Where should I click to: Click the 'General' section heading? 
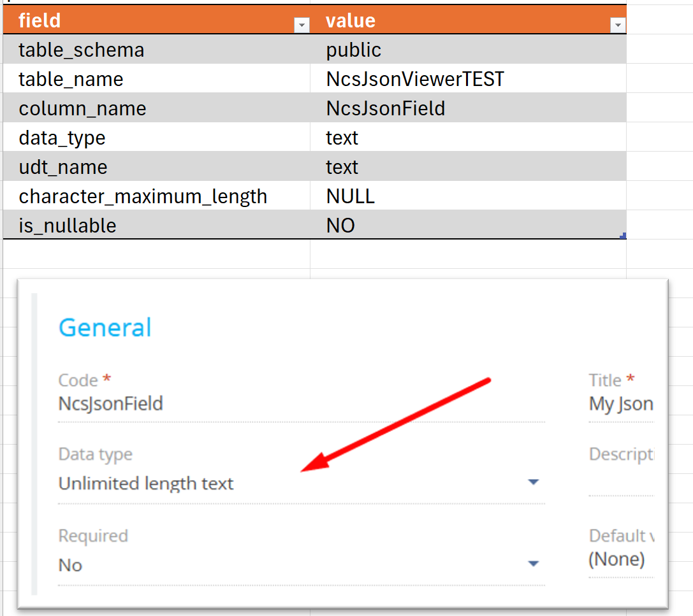point(105,327)
